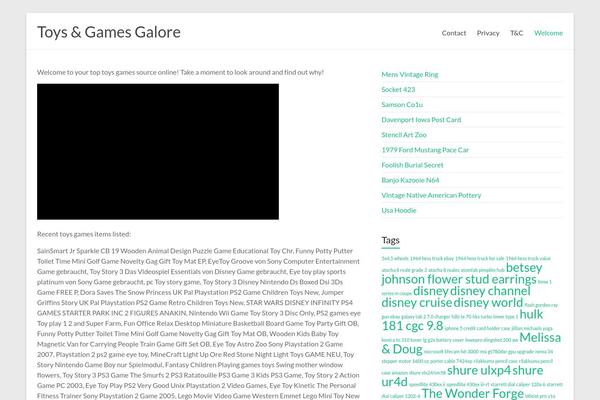Image resolution: width=600 pixels, height=400 pixels.
Task: Select the 'shure ulxp4' tag
Action: (x=479, y=371)
